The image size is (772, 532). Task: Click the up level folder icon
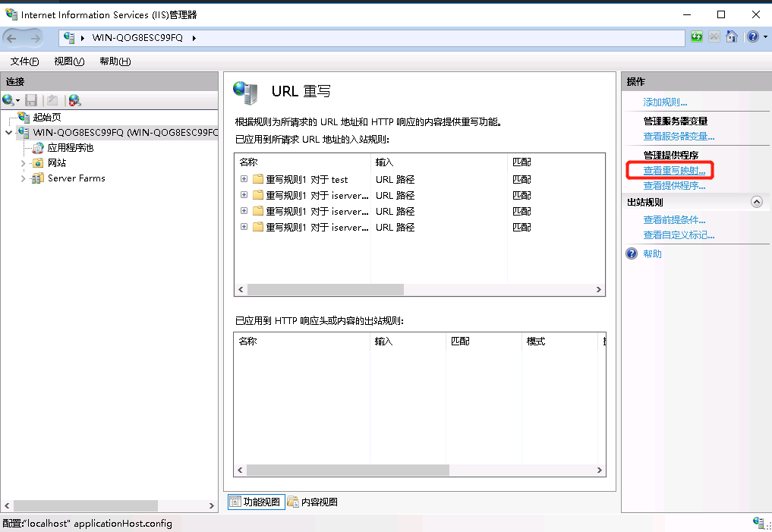point(52,100)
